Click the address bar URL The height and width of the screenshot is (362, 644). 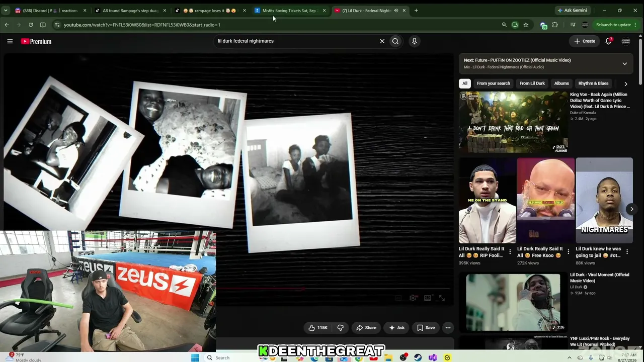click(x=142, y=25)
